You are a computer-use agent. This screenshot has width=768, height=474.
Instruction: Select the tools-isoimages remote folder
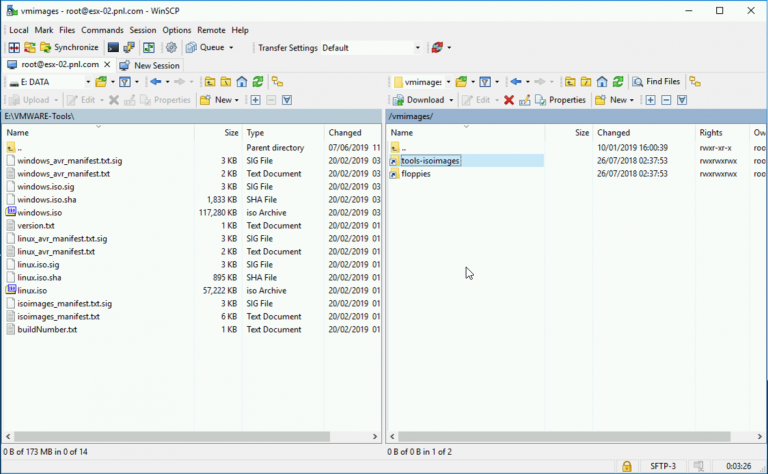431,161
